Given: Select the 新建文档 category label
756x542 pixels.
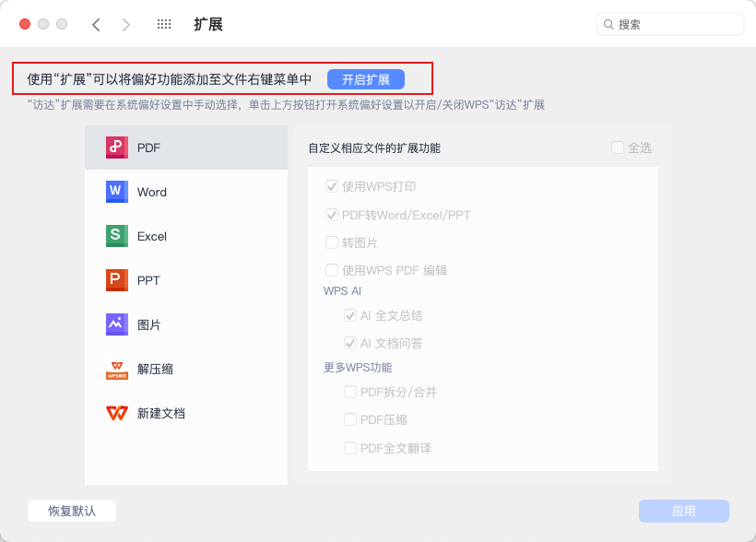Looking at the screenshot, I should point(161,414).
